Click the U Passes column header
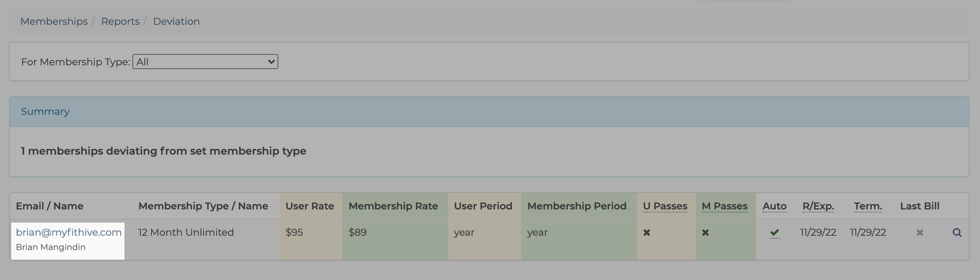 coord(665,206)
